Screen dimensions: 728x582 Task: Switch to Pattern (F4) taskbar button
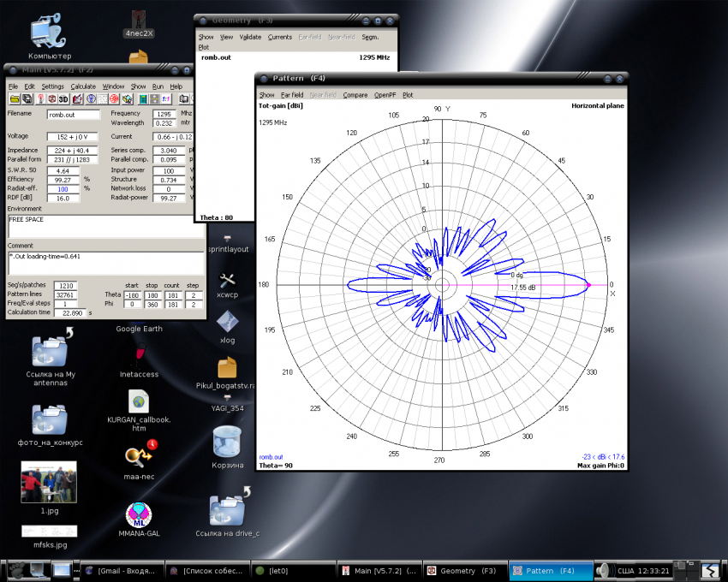pyautogui.click(x=551, y=571)
